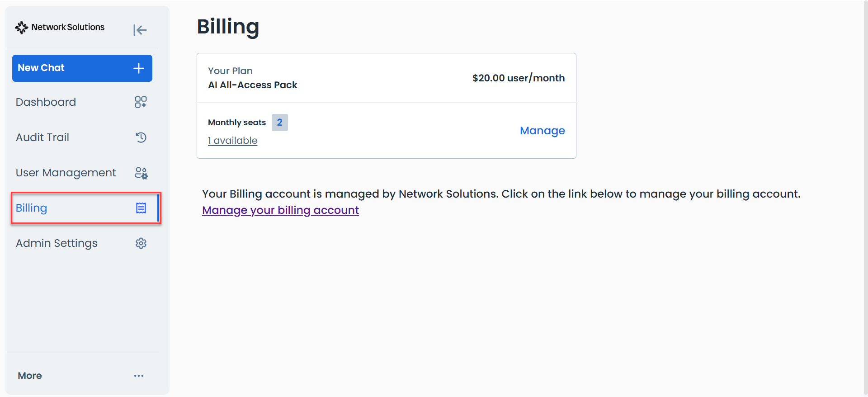Click the monthly seats count badge 2
Viewport: 868px width, 397px height.
[x=280, y=123]
